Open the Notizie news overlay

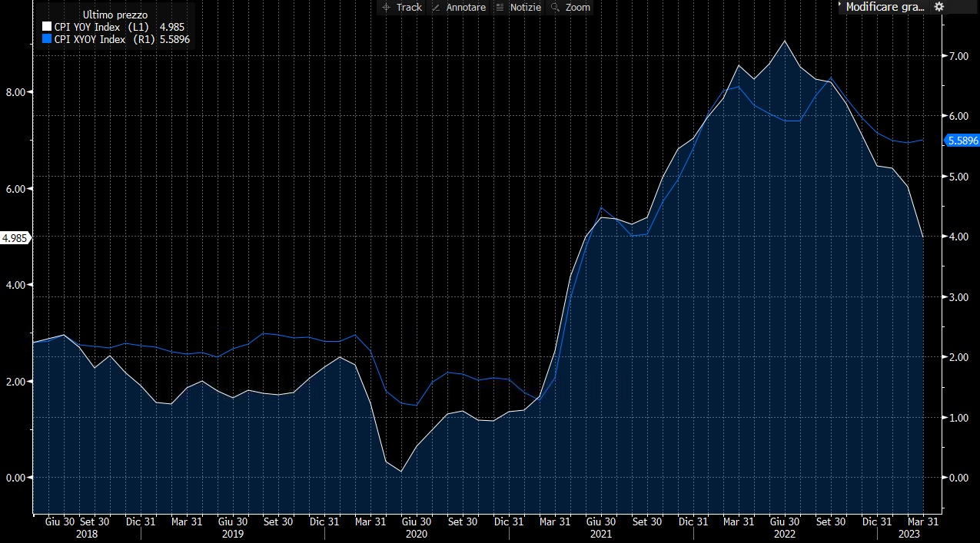tap(519, 7)
